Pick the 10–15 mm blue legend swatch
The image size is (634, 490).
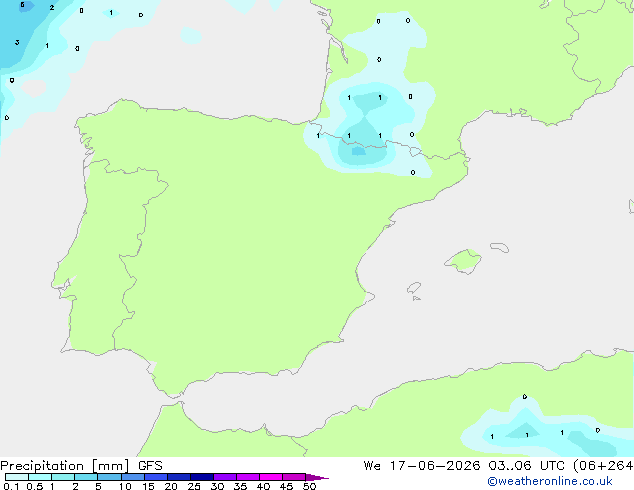pyautogui.click(x=133, y=477)
